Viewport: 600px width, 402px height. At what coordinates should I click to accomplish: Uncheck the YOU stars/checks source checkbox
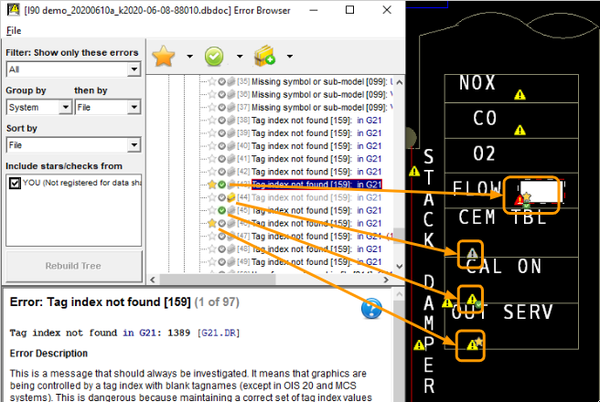14,183
